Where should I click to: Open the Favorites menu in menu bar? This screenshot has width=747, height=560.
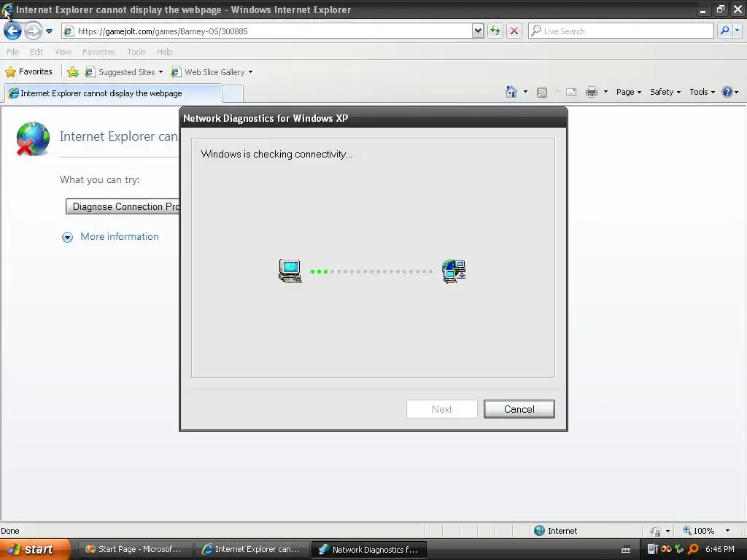[x=99, y=52]
